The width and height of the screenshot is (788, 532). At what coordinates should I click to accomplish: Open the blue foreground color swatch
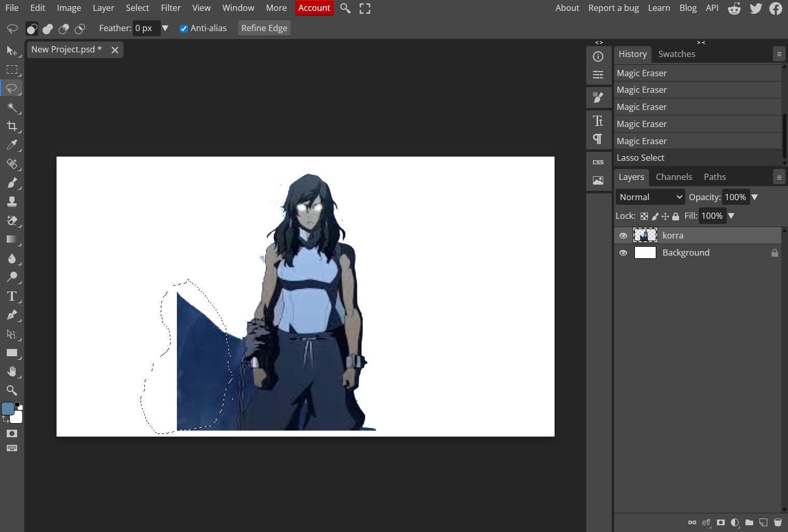point(8,409)
